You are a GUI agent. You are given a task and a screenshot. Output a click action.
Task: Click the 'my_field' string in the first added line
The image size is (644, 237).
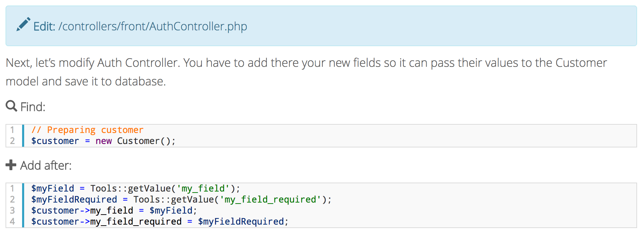tap(203, 188)
